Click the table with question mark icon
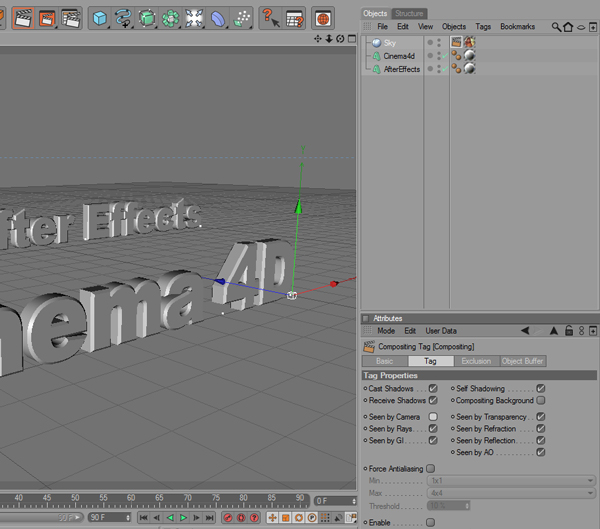The width and height of the screenshot is (600, 529). 294,19
